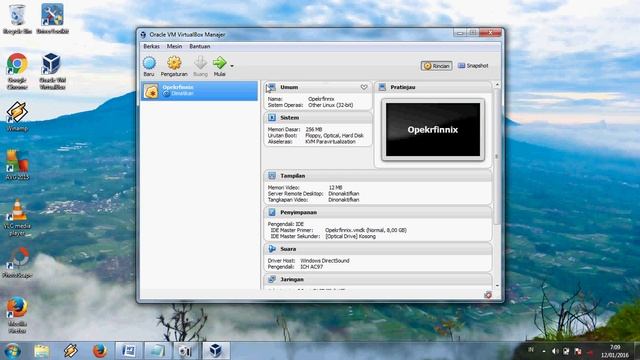Click the VirtualBox title bar icon

143,35
